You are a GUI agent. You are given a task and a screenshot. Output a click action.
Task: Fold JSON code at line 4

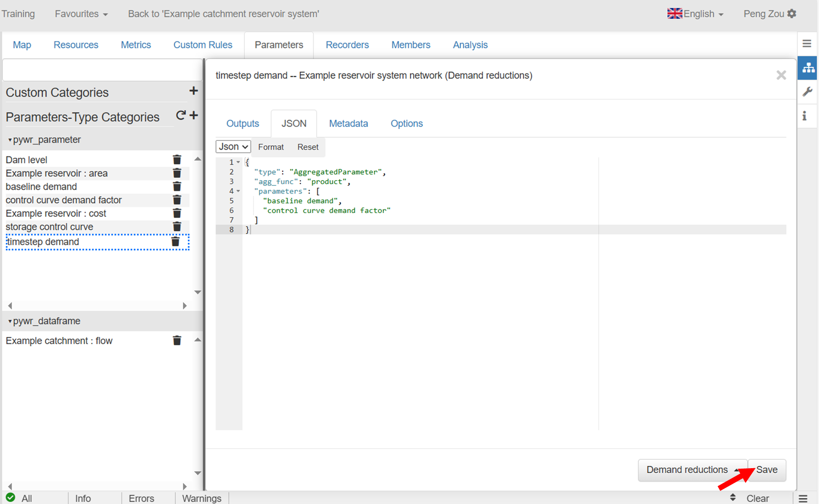click(x=238, y=191)
